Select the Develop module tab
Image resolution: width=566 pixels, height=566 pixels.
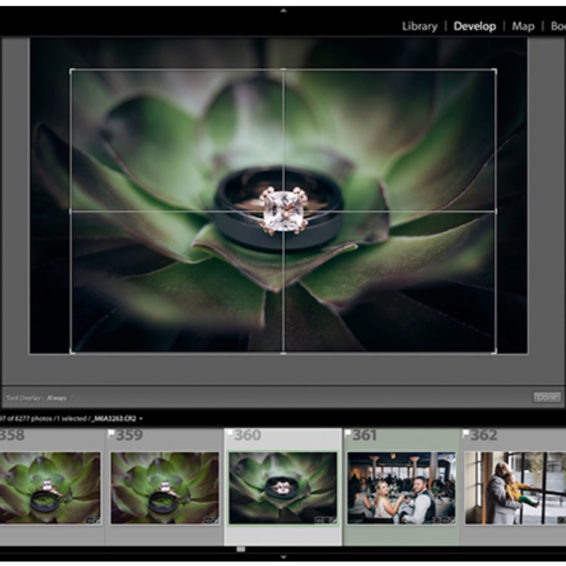(x=474, y=26)
